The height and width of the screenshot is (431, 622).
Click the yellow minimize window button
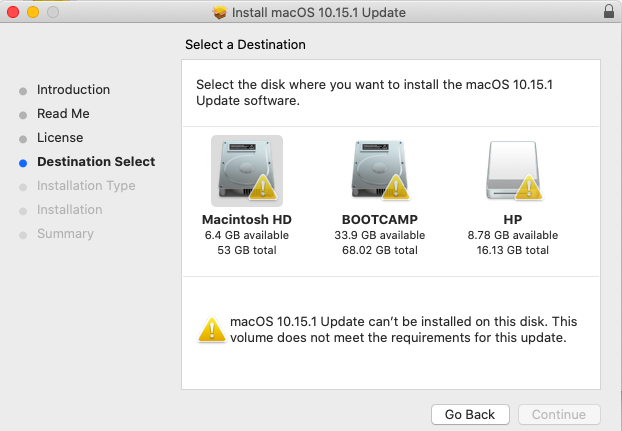[32, 13]
